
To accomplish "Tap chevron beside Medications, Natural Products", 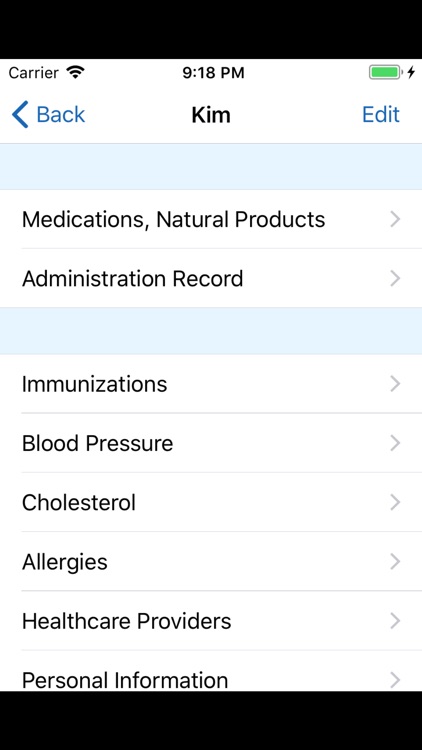I will click(395, 219).
